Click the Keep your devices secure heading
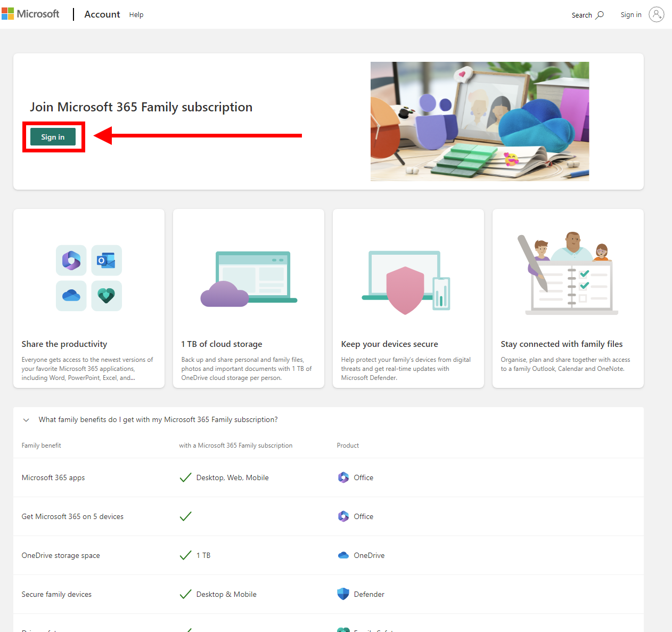Viewport: 672px width, 632px height. [x=390, y=344]
